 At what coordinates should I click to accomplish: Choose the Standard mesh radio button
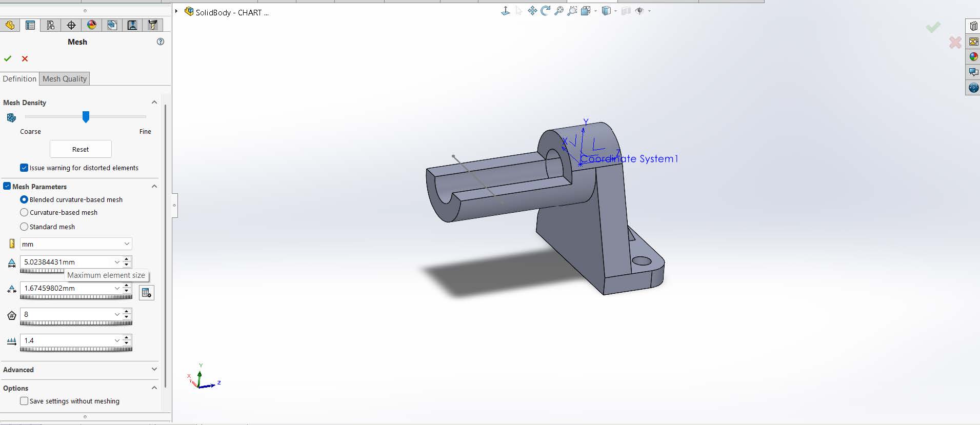(x=24, y=227)
